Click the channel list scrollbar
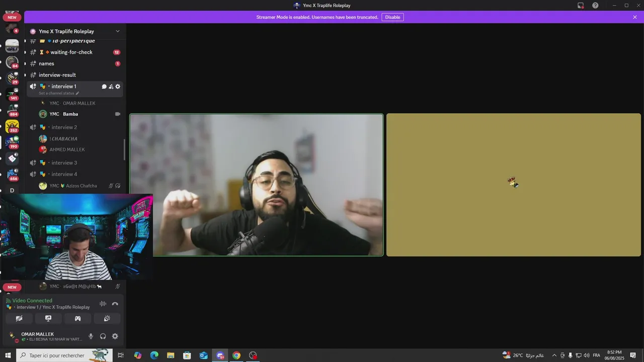Screen dimensions: 644x362 [124, 150]
